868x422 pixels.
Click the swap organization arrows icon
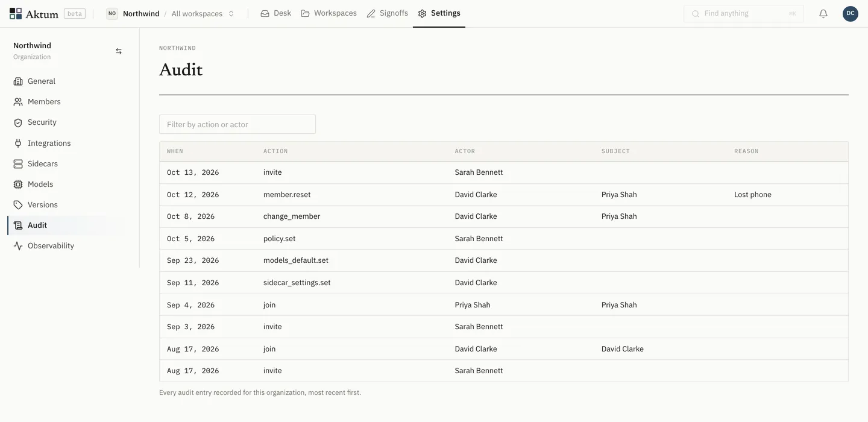click(x=119, y=51)
